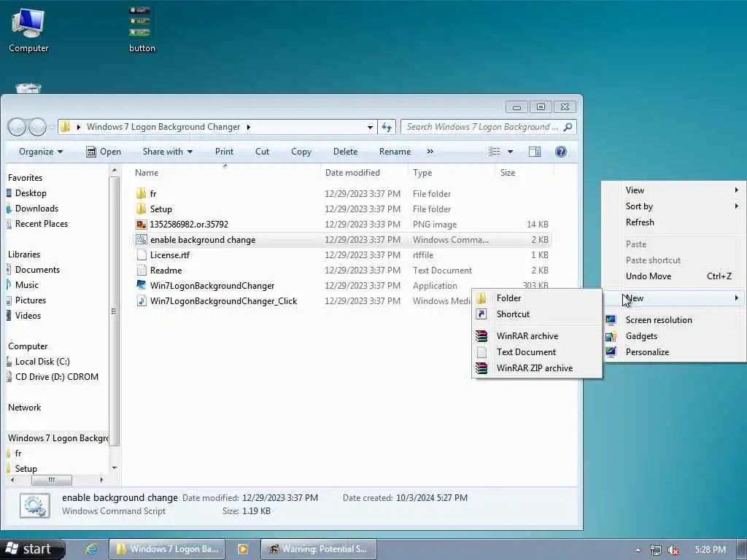747x560 pixels.
Task: Open the view options dropdown arrow
Action: pyautogui.click(x=510, y=152)
